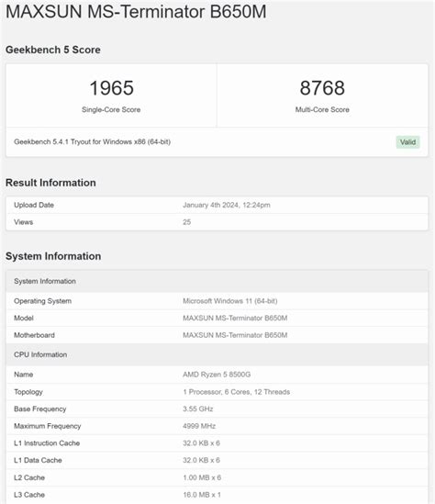Click the large System Information section heading
The height and width of the screenshot is (504, 435).
pos(53,256)
